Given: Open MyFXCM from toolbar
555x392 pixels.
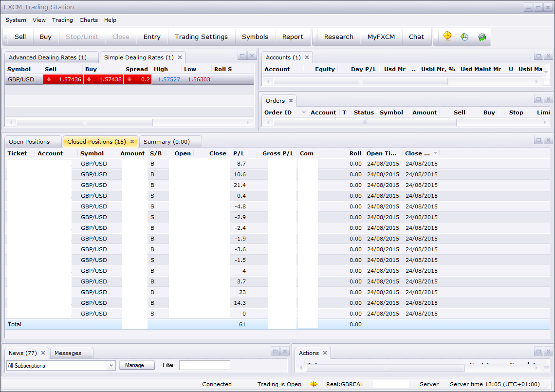Looking at the screenshot, I should tap(381, 37).
